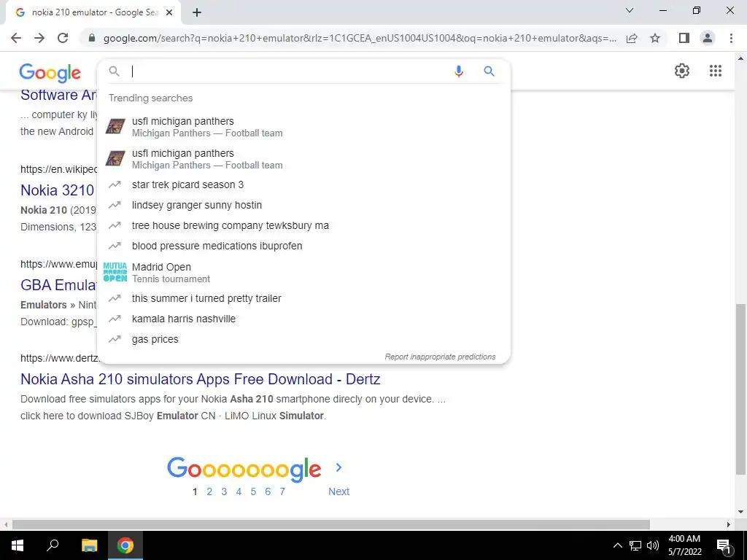Viewport: 747px width, 560px height.
Task: Open the Windows Start menu
Action: point(18,545)
